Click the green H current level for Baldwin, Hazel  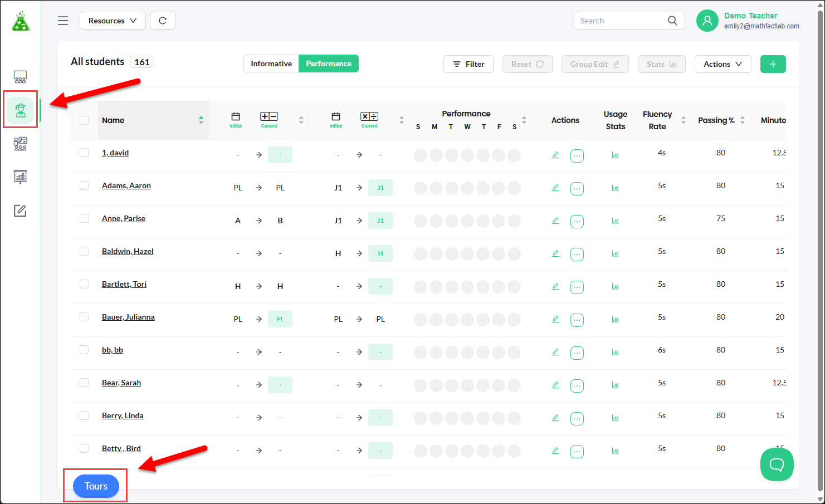380,253
